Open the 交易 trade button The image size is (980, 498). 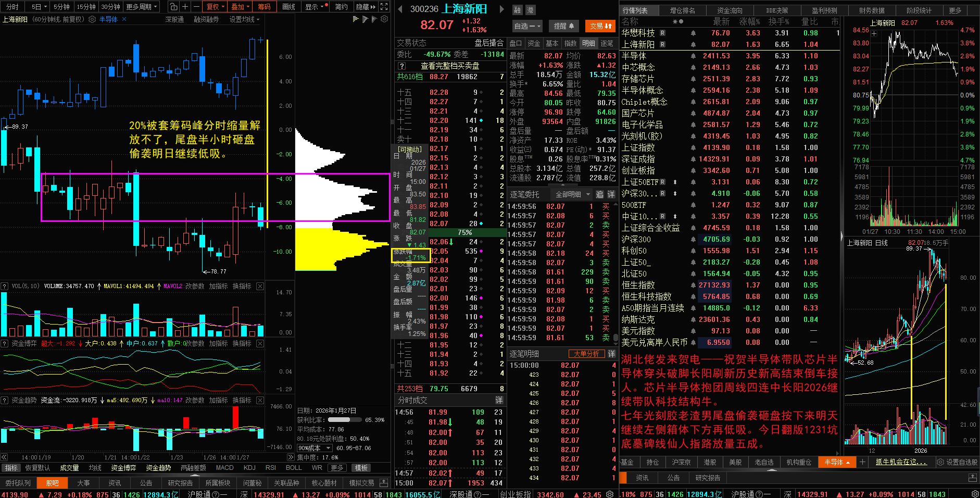(x=600, y=26)
